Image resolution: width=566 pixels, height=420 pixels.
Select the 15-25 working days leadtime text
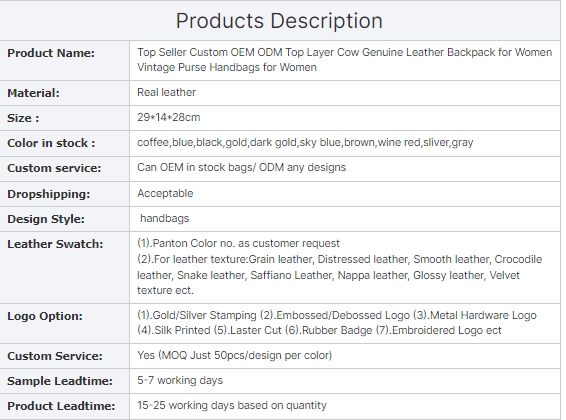[x=232, y=405]
